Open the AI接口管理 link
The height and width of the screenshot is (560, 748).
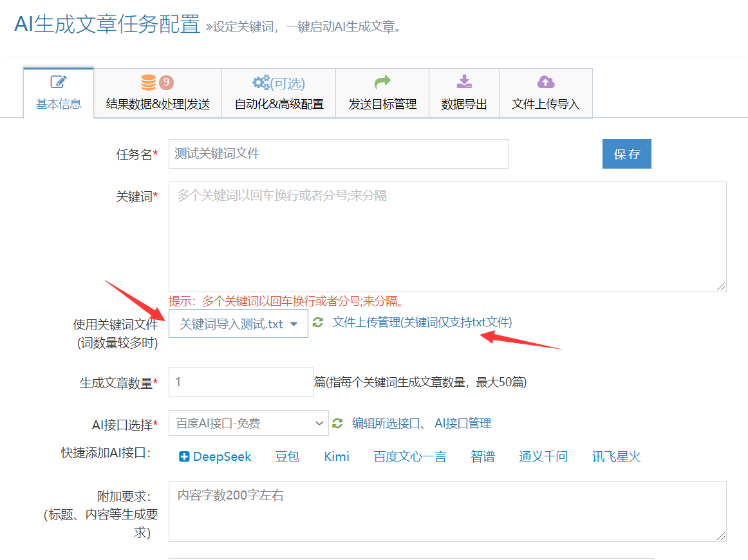click(x=463, y=424)
